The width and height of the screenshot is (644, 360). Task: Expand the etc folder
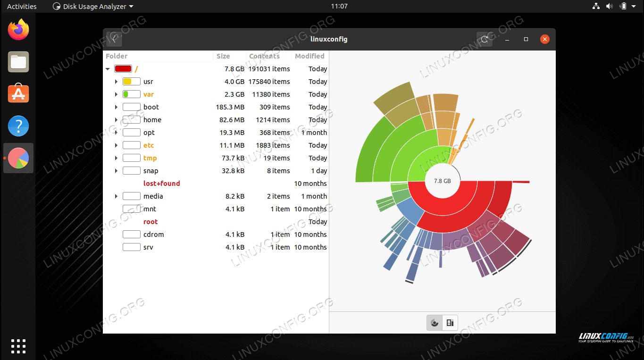[116, 145]
